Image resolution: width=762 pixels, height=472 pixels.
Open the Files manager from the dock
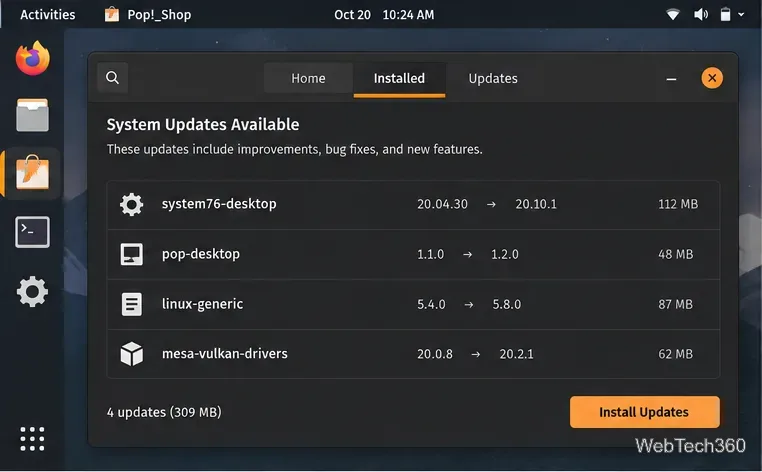[33, 115]
